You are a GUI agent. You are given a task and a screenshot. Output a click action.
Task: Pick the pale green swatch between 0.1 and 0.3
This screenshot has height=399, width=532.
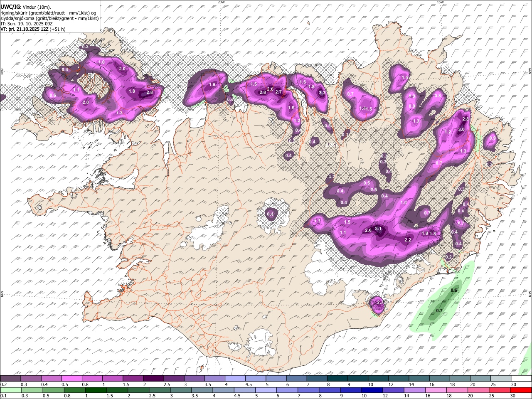[x=11, y=390]
